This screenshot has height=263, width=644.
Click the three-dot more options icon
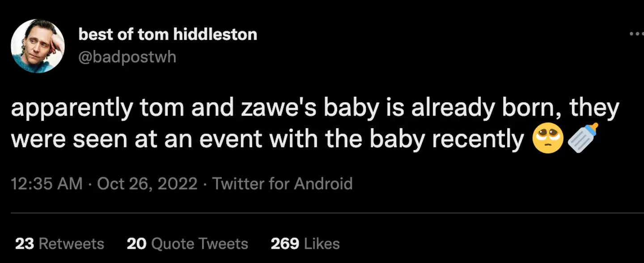[x=636, y=34]
